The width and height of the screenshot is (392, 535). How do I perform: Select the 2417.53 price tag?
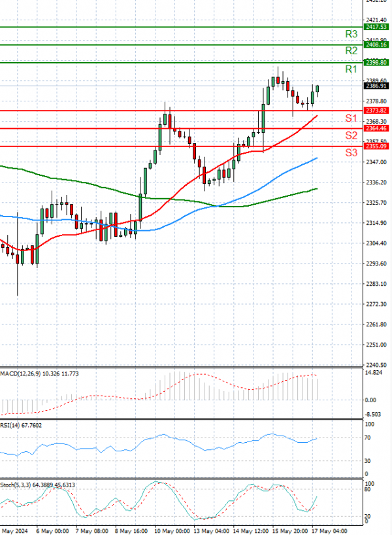(x=376, y=27)
